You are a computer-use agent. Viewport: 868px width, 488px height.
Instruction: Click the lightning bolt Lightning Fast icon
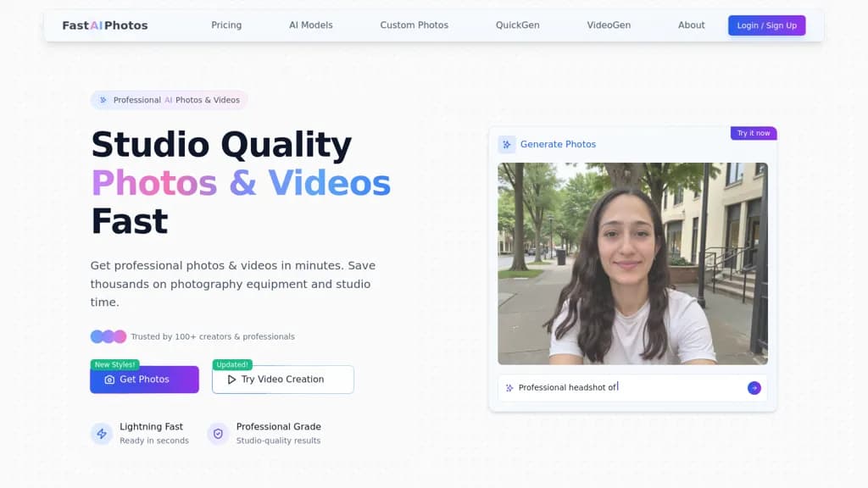coord(102,434)
